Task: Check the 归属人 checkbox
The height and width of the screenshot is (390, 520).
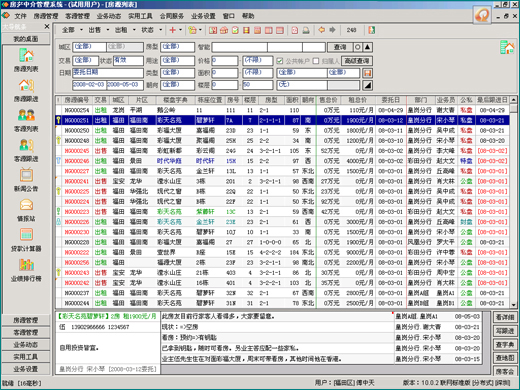Action: [x=316, y=61]
